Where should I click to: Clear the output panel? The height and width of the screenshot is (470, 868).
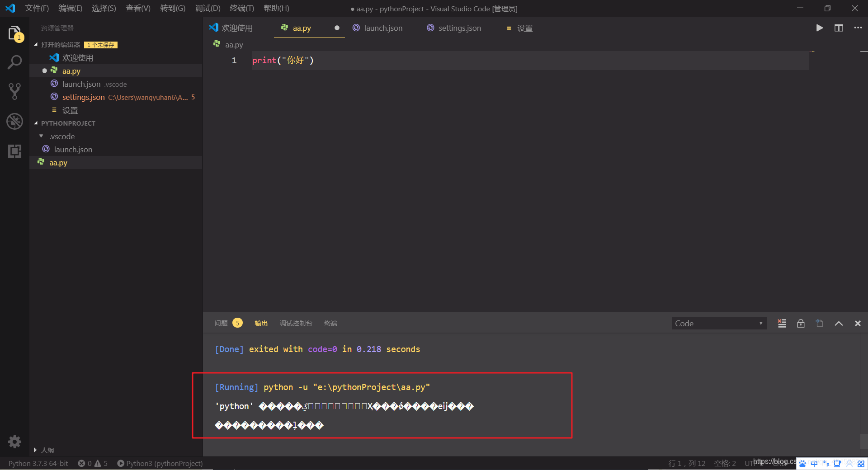click(x=782, y=323)
